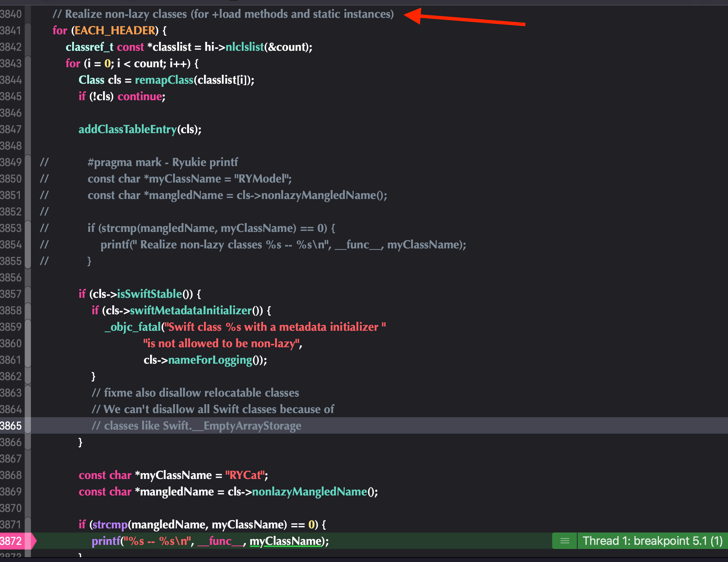Click the nameForLogging method call

pyautogui.click(x=210, y=360)
